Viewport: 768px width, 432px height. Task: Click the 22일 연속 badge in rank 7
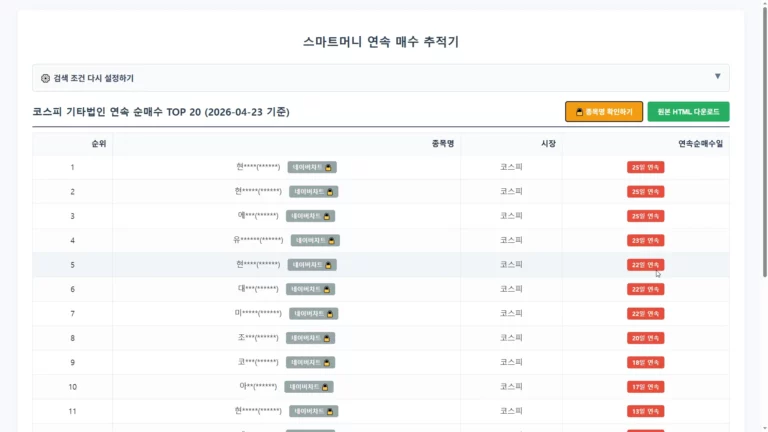[646, 313]
